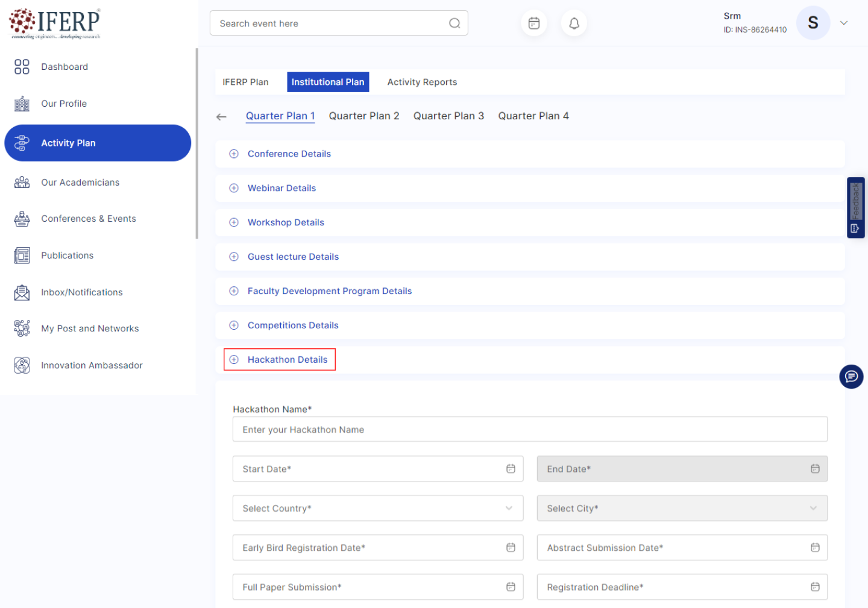Click the back arrow beside Quarter Plan 1
Screen dimensions: 868x608
221,117
